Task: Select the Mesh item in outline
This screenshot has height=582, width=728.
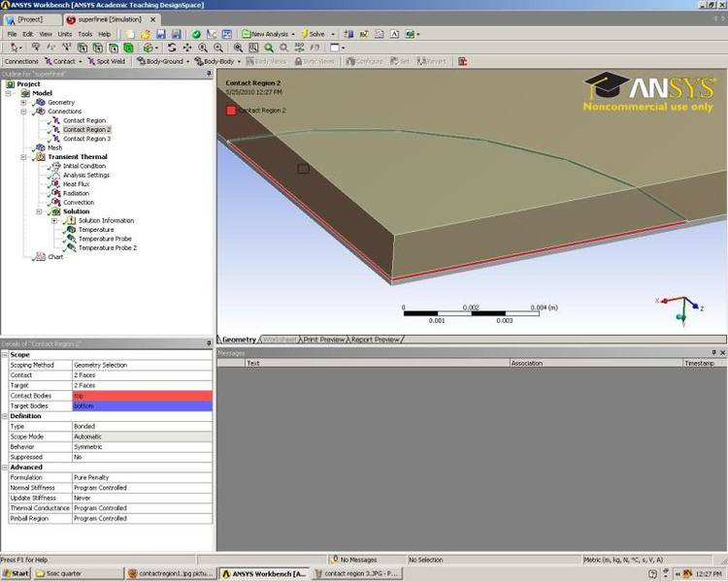Action: pos(54,147)
